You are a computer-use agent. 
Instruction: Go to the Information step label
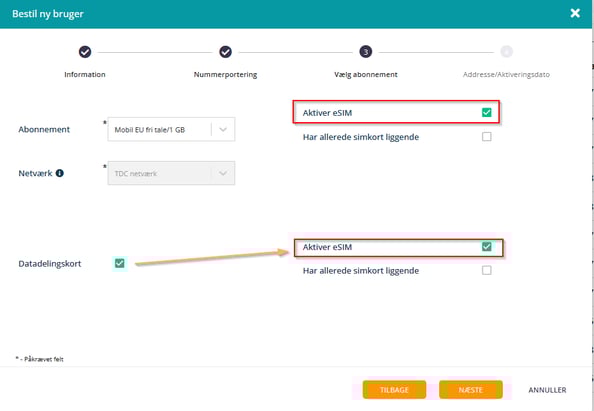click(x=85, y=75)
